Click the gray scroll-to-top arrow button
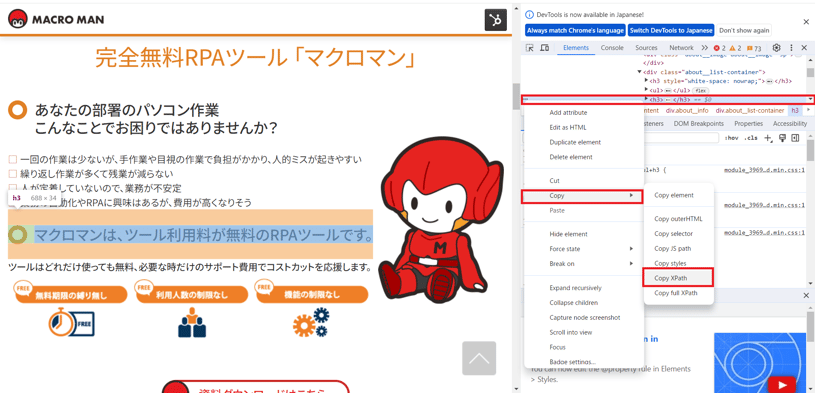This screenshot has width=815, height=393. coord(479,358)
